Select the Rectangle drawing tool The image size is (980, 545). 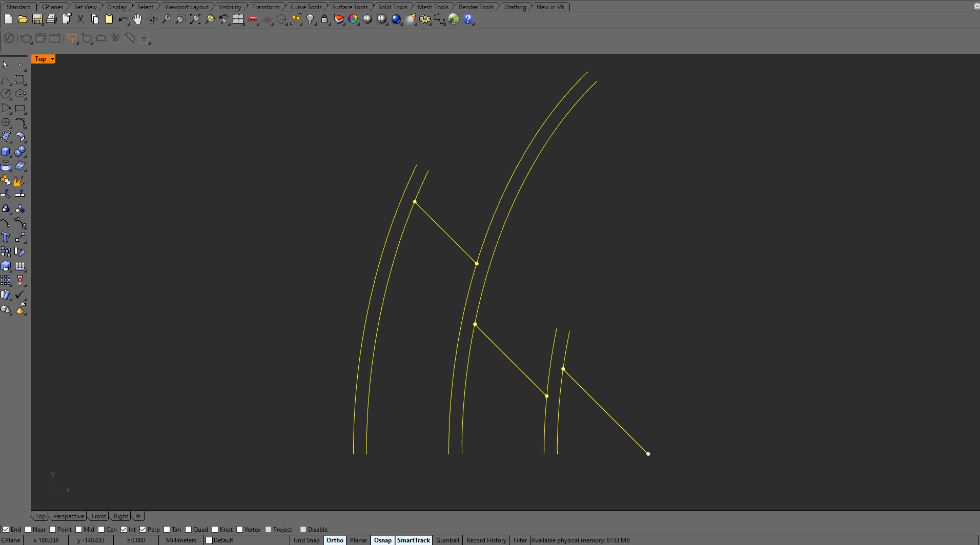point(20,109)
